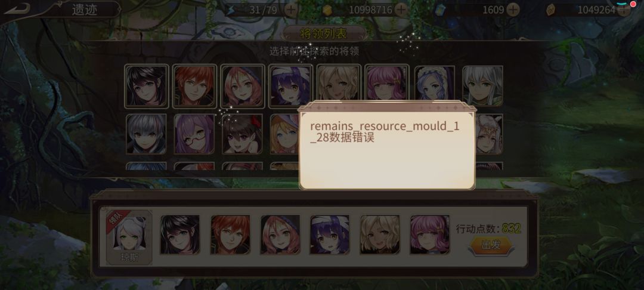Click the blue crystal currency icon
This screenshot has width=644, height=290.
[439, 10]
